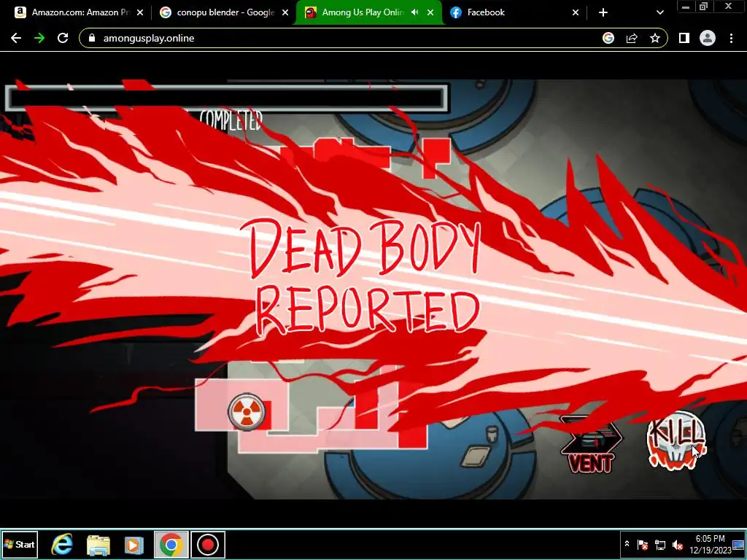Go back with the browser back arrow
The width and height of the screenshot is (747, 560).
point(16,38)
